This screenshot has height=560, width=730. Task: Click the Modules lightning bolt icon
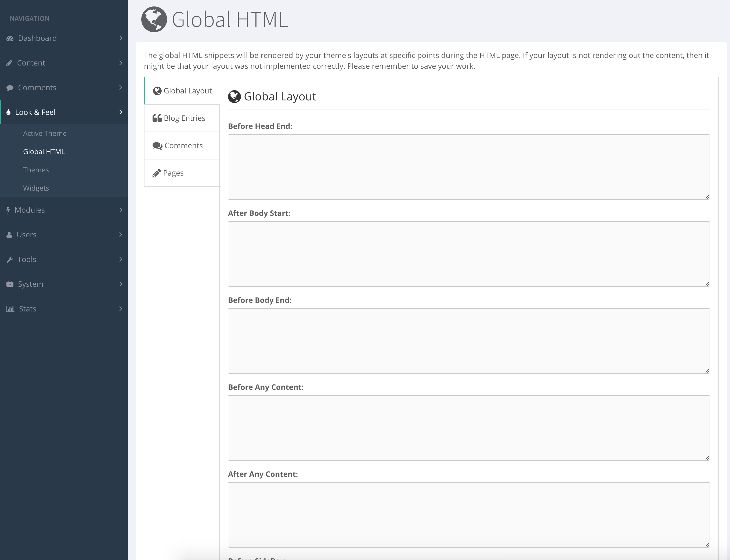[x=8, y=210]
